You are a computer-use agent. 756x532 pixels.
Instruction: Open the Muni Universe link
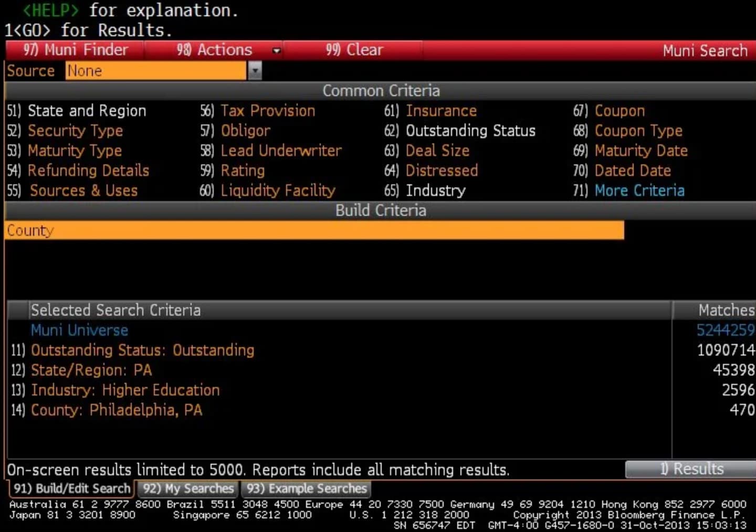[x=79, y=330]
